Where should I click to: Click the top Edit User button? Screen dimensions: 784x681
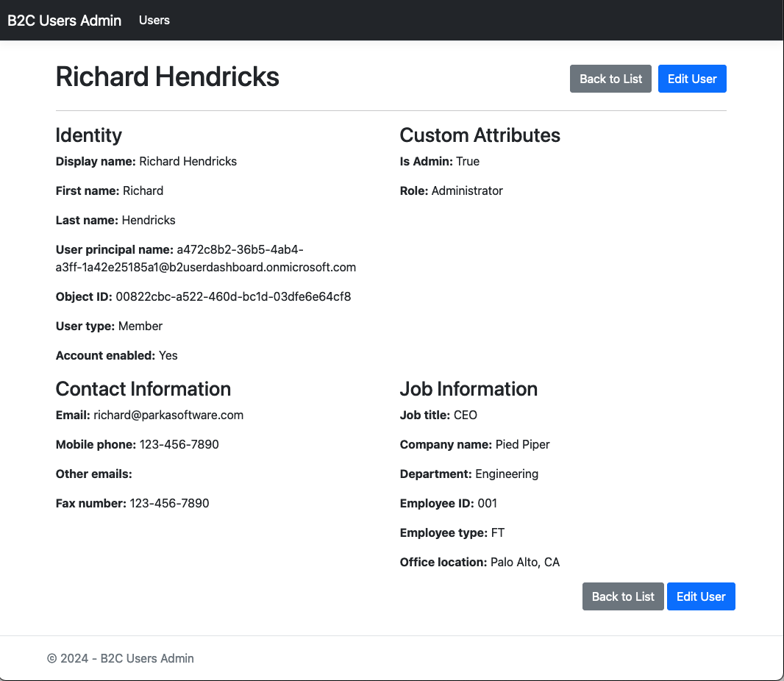pos(692,79)
